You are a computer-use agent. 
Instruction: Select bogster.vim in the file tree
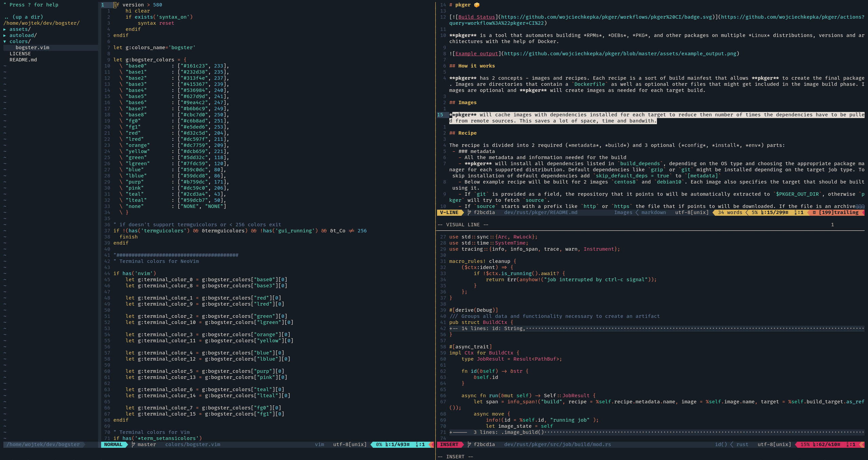point(32,47)
